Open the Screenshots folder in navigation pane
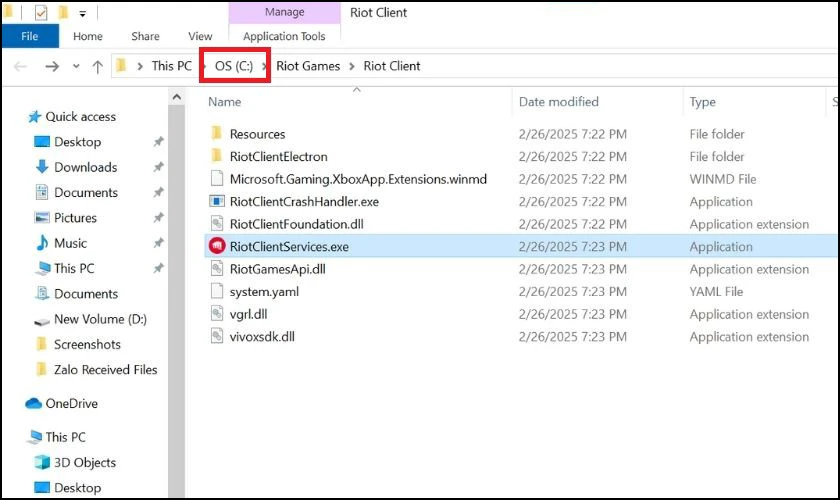840x500 pixels. click(x=87, y=344)
